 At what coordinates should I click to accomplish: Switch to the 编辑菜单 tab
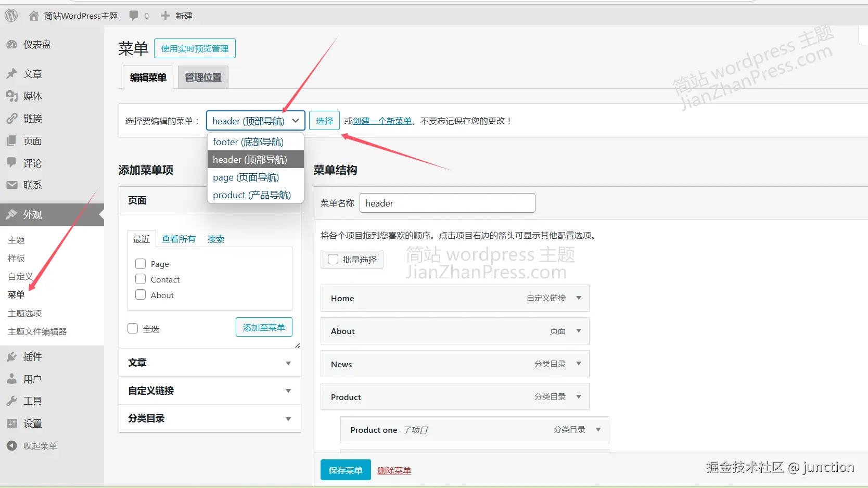[x=148, y=78]
